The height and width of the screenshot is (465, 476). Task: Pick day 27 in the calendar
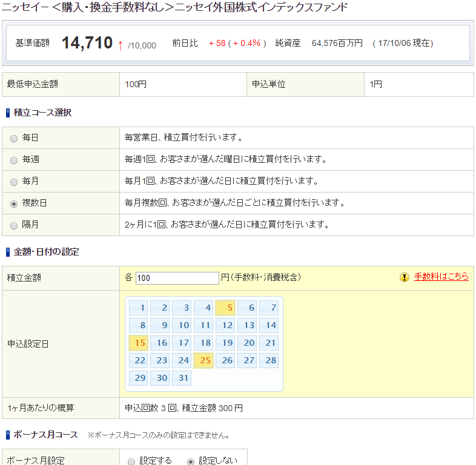247,361
